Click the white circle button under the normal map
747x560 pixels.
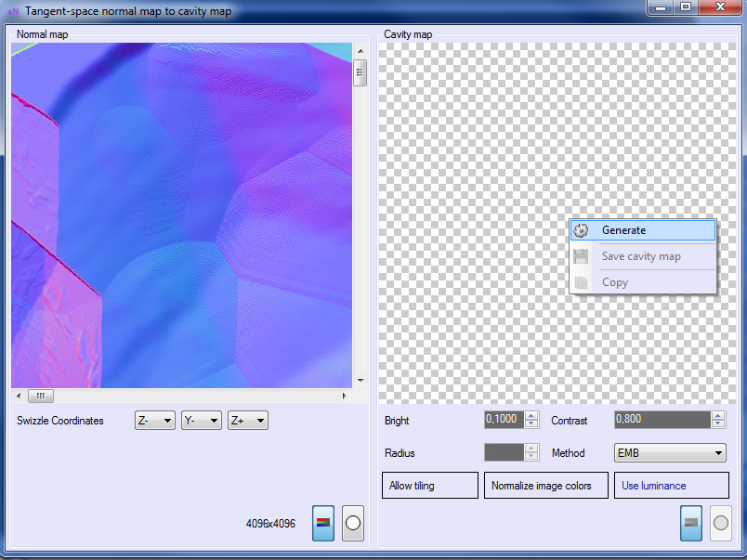coord(353,523)
